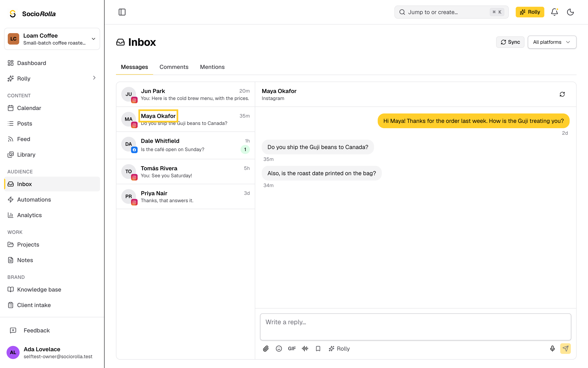Open Library in the sidebar

tap(52, 155)
